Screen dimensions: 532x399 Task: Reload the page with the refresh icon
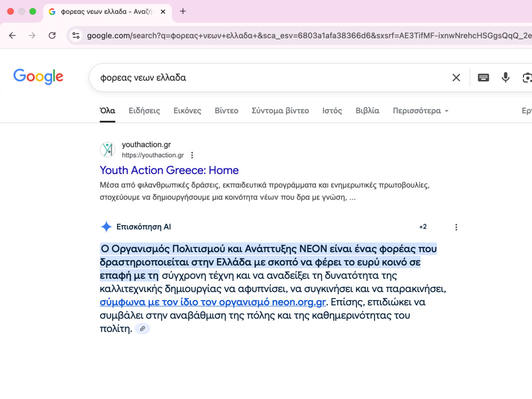(x=52, y=35)
